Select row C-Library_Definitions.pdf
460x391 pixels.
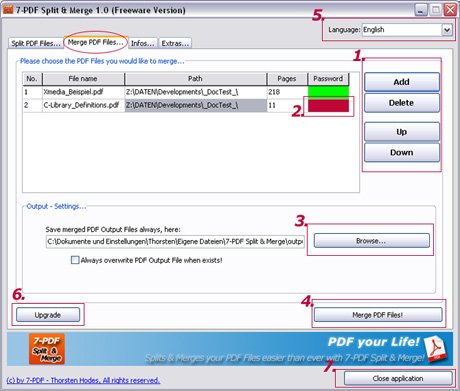186,105
